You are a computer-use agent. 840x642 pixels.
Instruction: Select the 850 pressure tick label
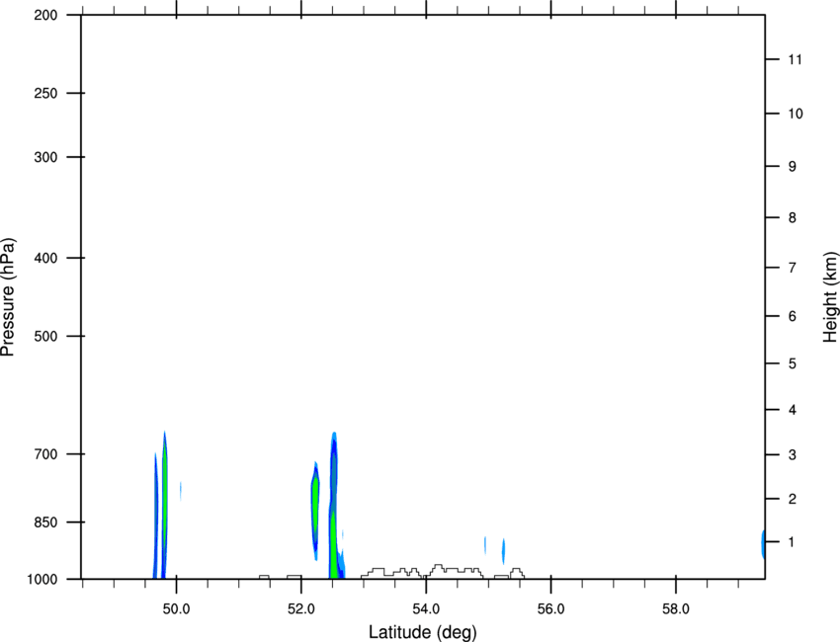click(45, 522)
